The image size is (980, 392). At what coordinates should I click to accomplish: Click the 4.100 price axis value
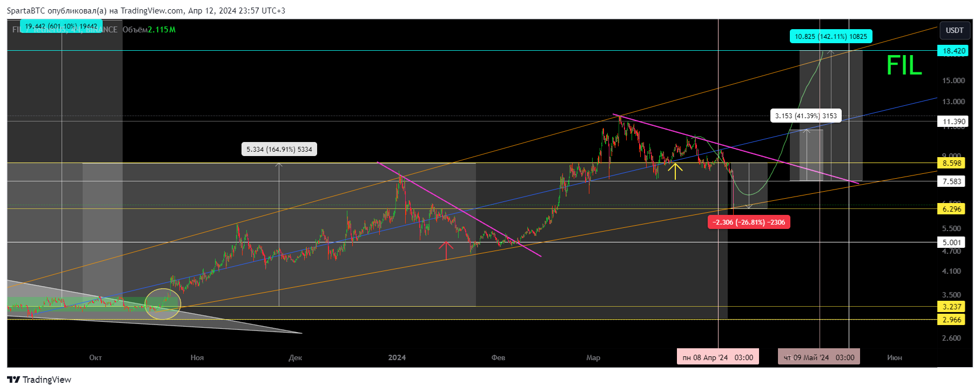[x=951, y=271]
